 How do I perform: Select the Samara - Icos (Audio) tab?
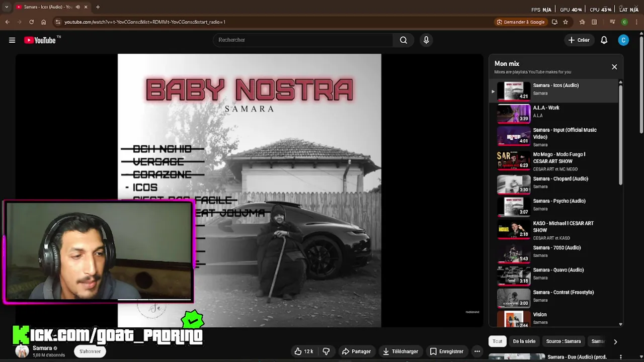coord(52,7)
